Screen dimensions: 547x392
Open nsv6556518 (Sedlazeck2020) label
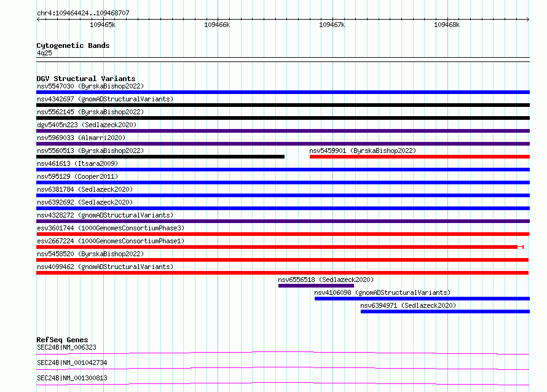click(x=326, y=280)
